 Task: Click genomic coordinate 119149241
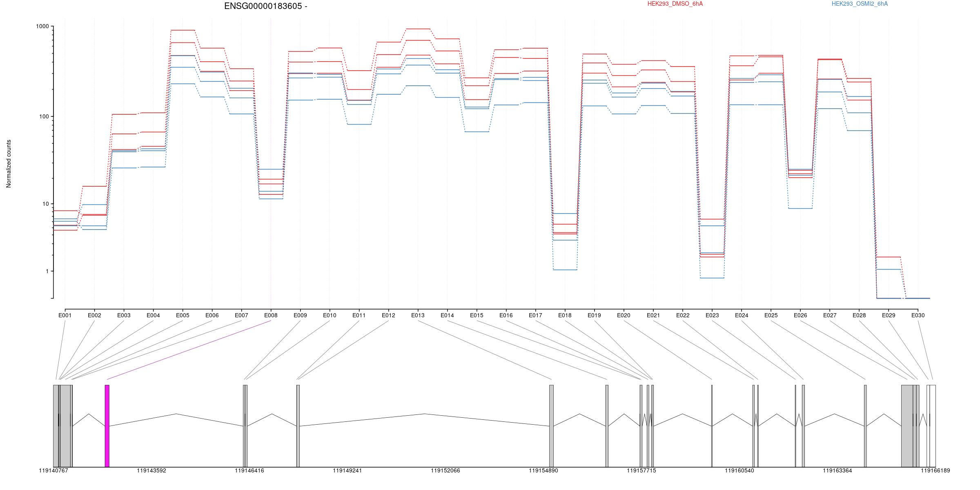pyautogui.click(x=347, y=471)
